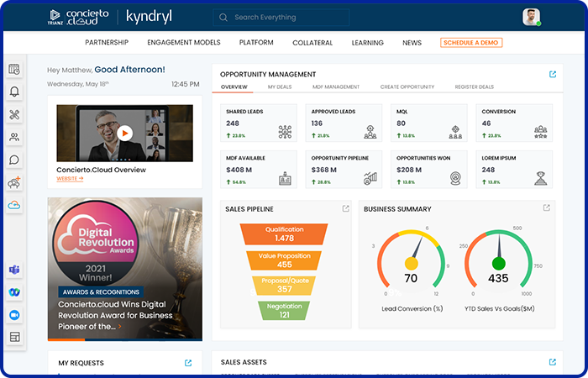Open the Partnership menu
Screen dimensions: 588x378
tap(107, 42)
